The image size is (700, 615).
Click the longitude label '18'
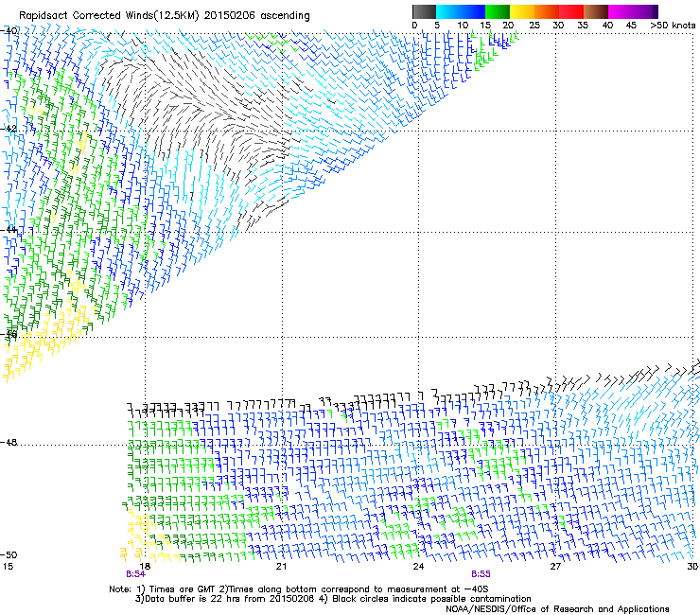click(x=145, y=567)
